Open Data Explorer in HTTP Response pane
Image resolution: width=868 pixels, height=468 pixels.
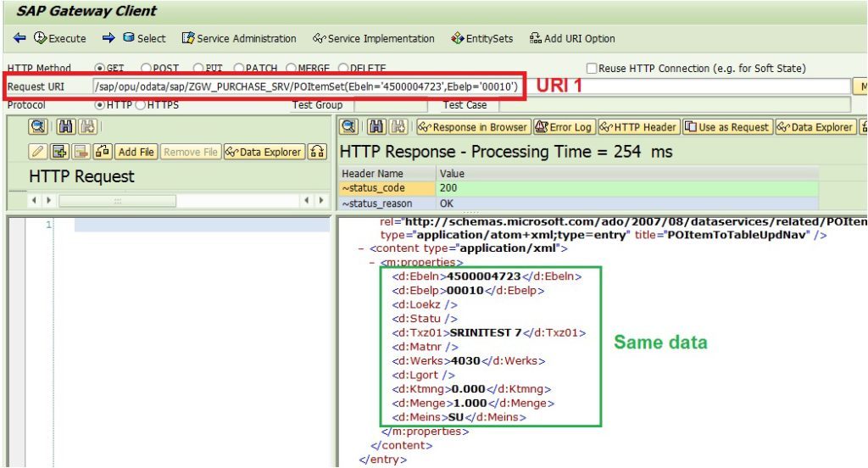click(x=816, y=127)
